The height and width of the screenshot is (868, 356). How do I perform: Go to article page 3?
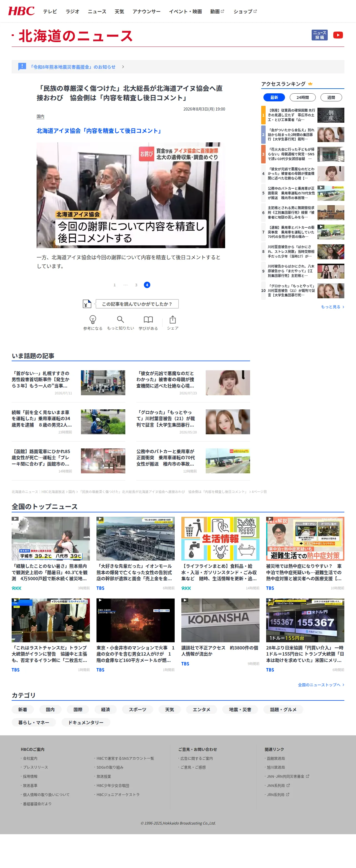point(136,285)
